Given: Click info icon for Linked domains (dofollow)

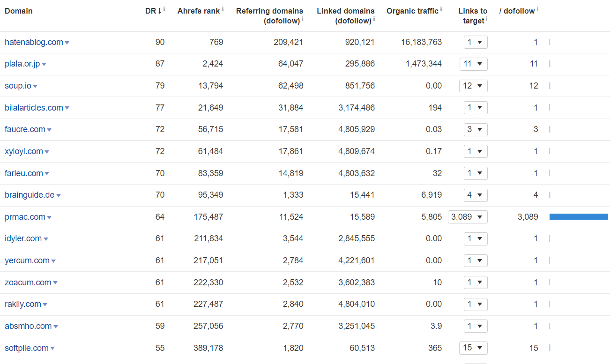Looking at the screenshot, I should pyautogui.click(x=374, y=19).
